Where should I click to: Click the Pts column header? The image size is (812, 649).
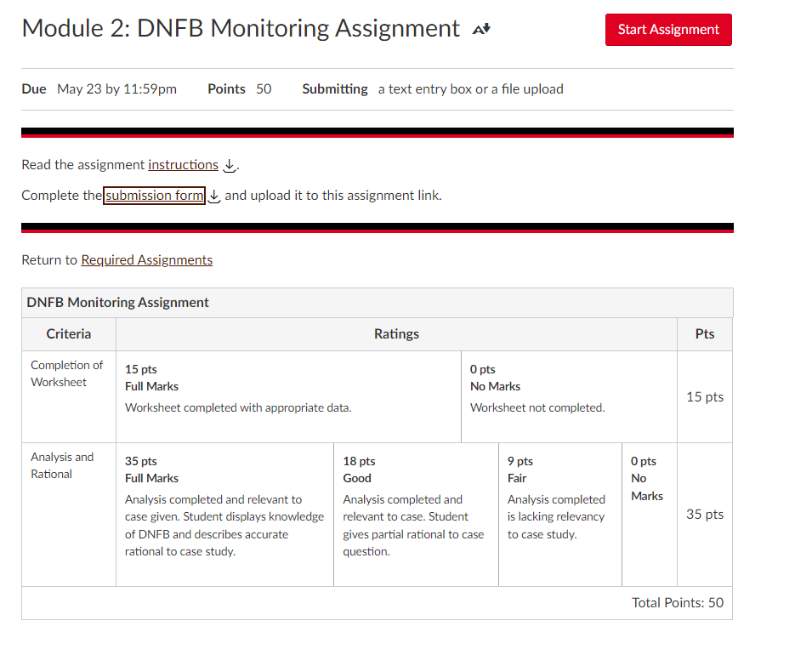point(704,333)
